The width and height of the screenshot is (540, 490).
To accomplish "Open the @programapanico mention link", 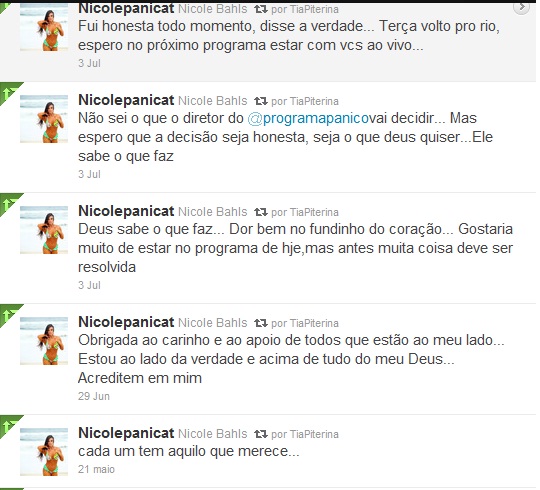I will click(308, 118).
